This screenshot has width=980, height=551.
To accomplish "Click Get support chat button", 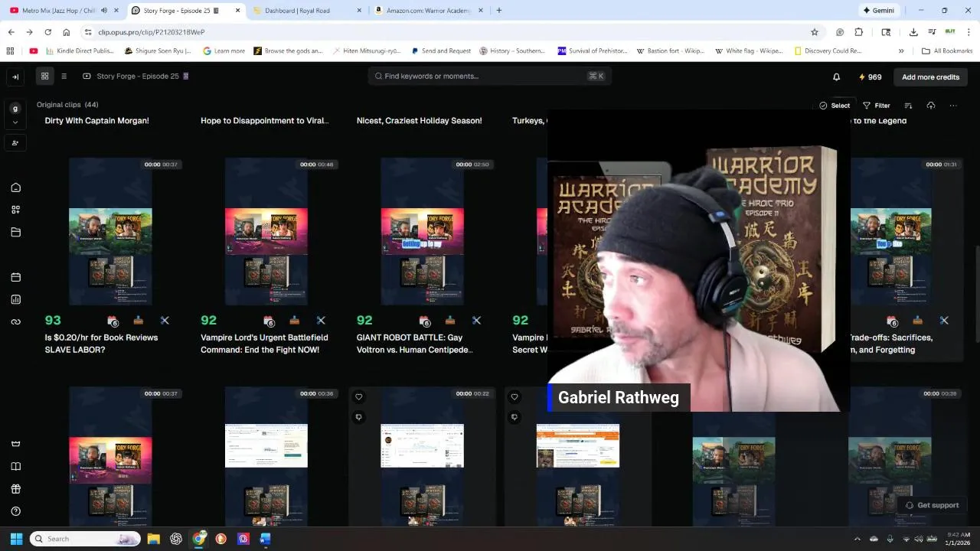I will point(932,505).
